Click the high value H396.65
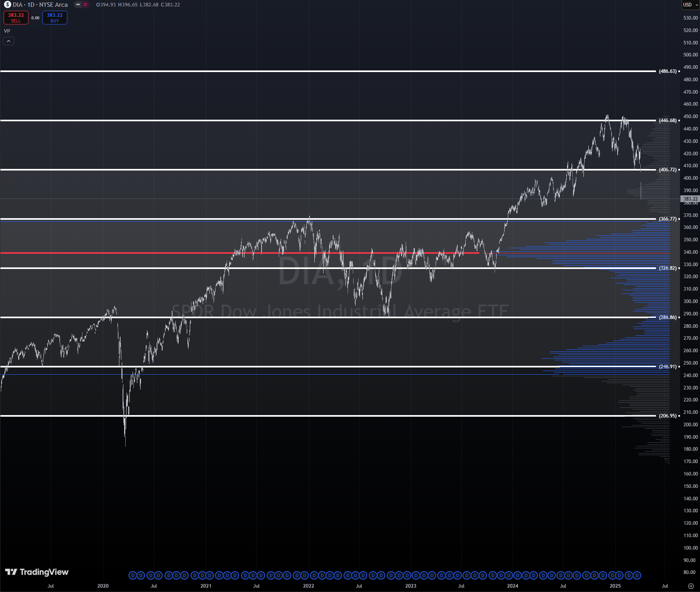700x592 pixels. click(x=128, y=5)
